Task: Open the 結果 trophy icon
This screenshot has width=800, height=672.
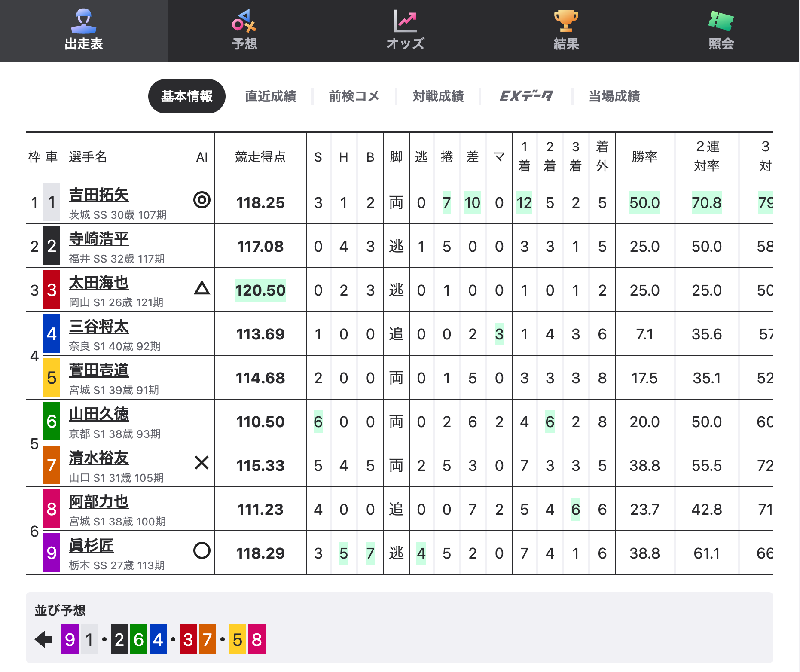Action: [x=566, y=21]
